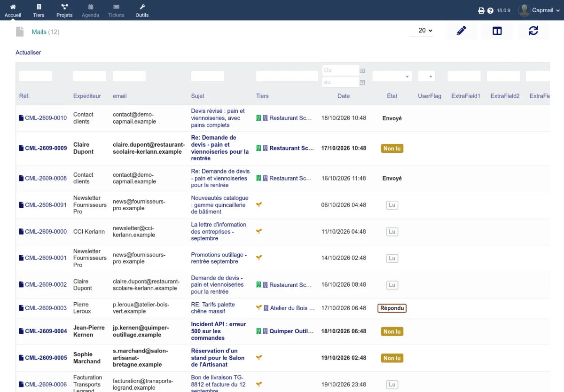Sort by the État column header

point(392,96)
